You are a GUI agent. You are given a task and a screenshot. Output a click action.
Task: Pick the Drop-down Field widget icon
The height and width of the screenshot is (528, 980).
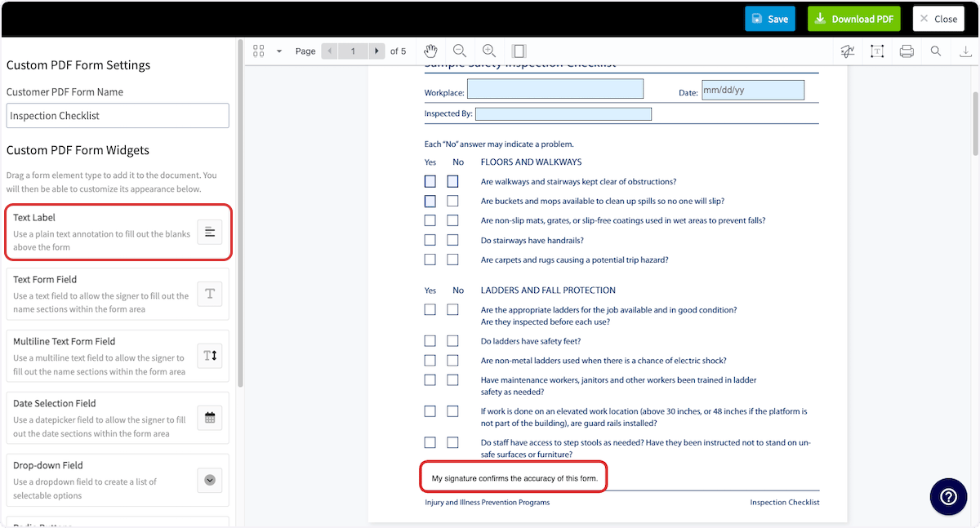tap(210, 481)
